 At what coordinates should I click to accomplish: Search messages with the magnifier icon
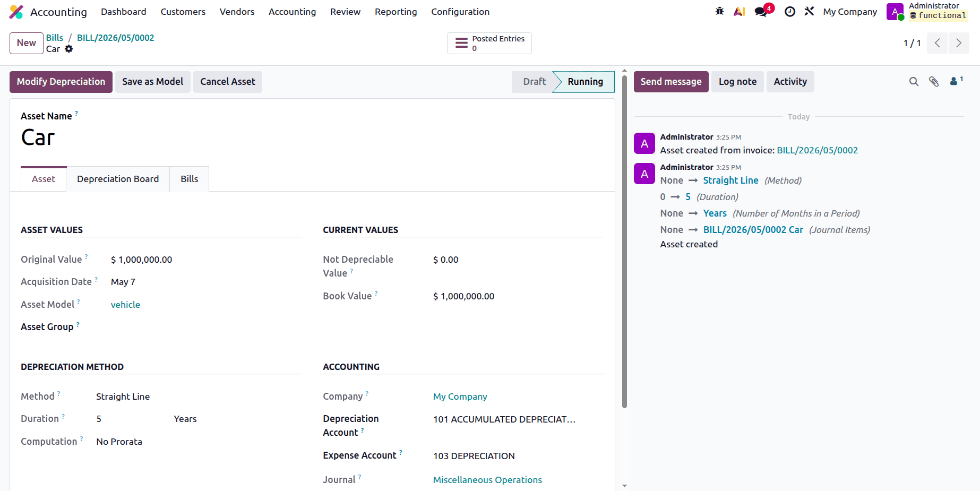pos(914,82)
